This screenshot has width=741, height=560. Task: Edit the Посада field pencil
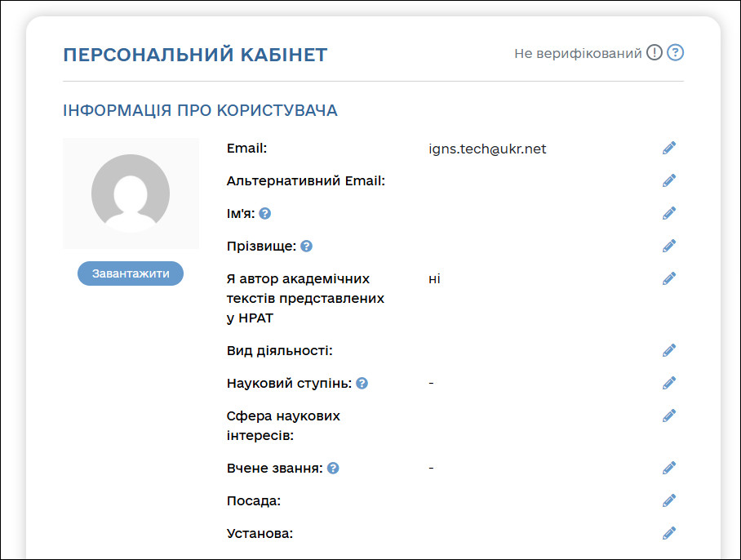(668, 500)
